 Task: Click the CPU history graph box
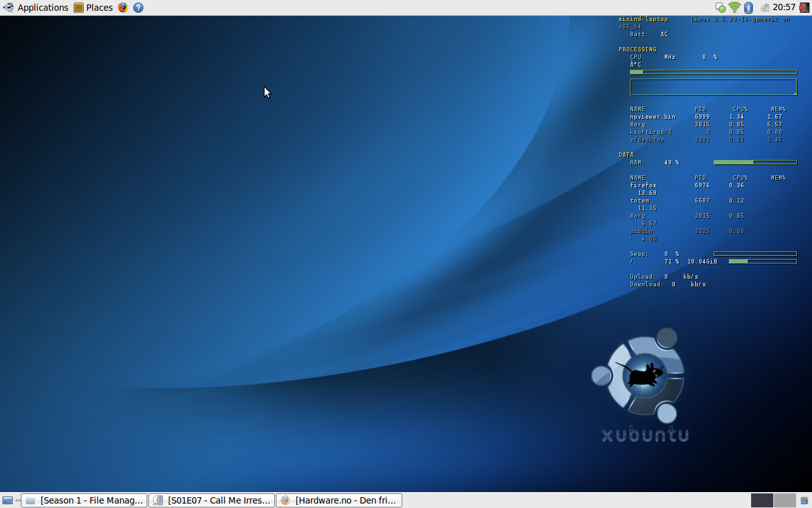pos(713,87)
